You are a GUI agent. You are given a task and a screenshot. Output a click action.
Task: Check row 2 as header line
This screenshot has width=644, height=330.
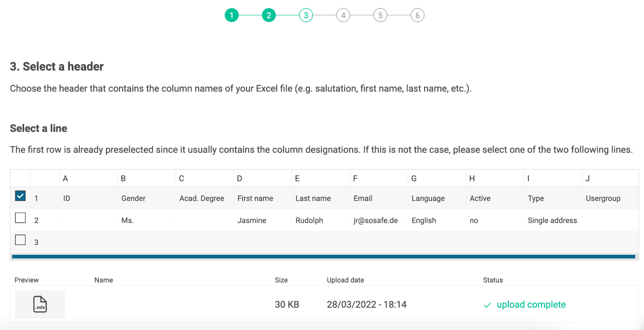click(x=20, y=218)
